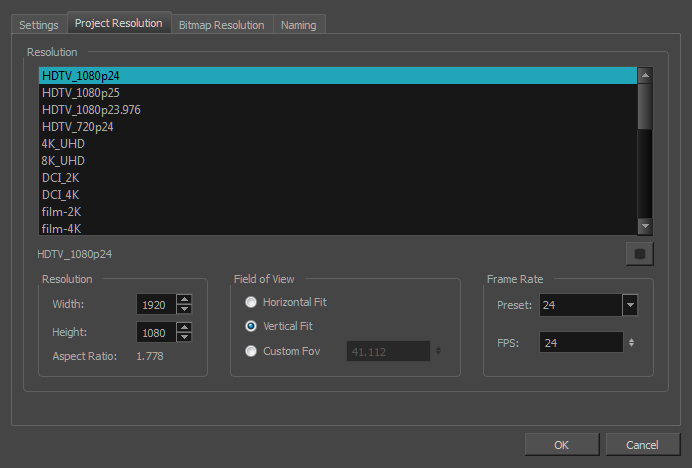692x468 pixels.
Task: Decrease the Height value with down arrow
Action: pyautogui.click(x=183, y=336)
